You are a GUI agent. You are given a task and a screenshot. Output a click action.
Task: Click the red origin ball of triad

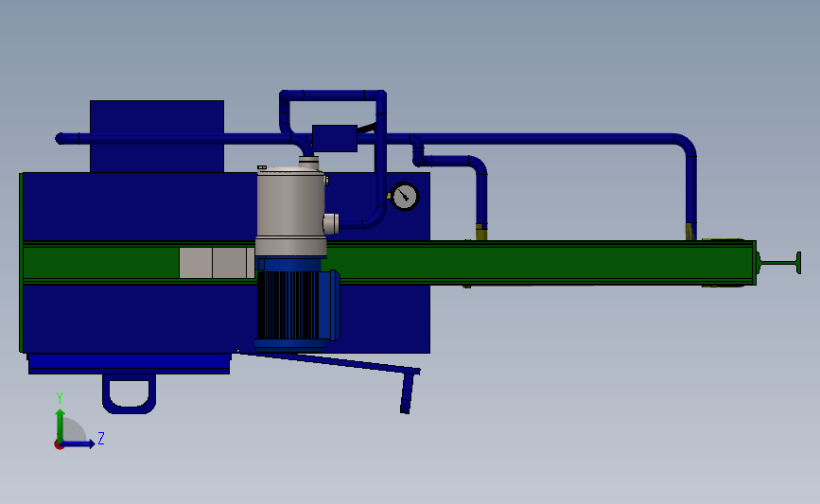point(59,445)
